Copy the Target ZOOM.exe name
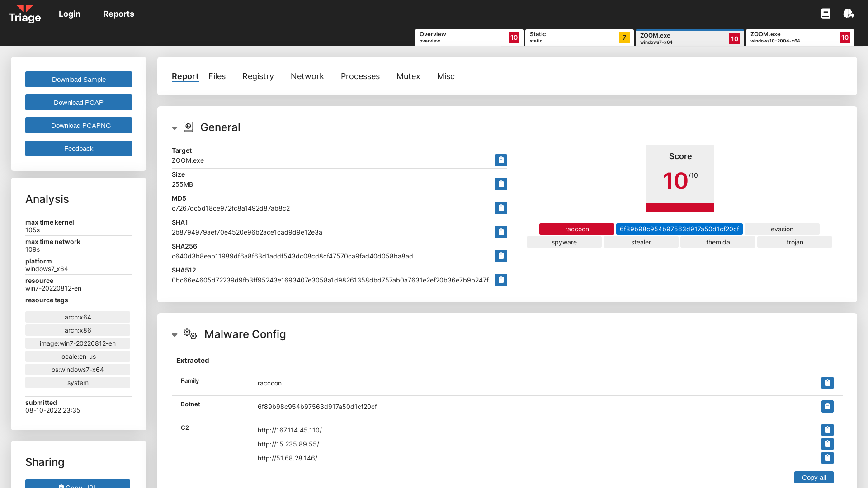 [x=501, y=160]
